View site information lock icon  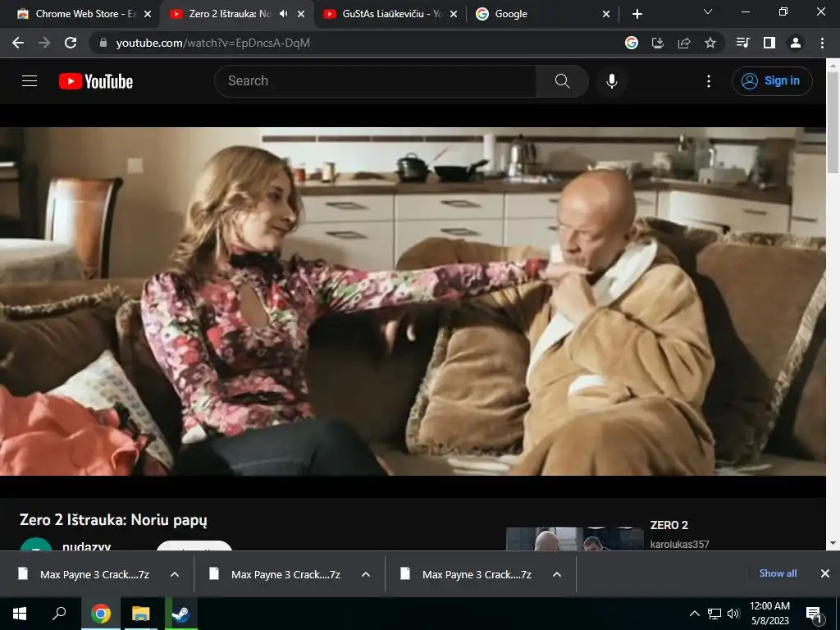[x=103, y=43]
